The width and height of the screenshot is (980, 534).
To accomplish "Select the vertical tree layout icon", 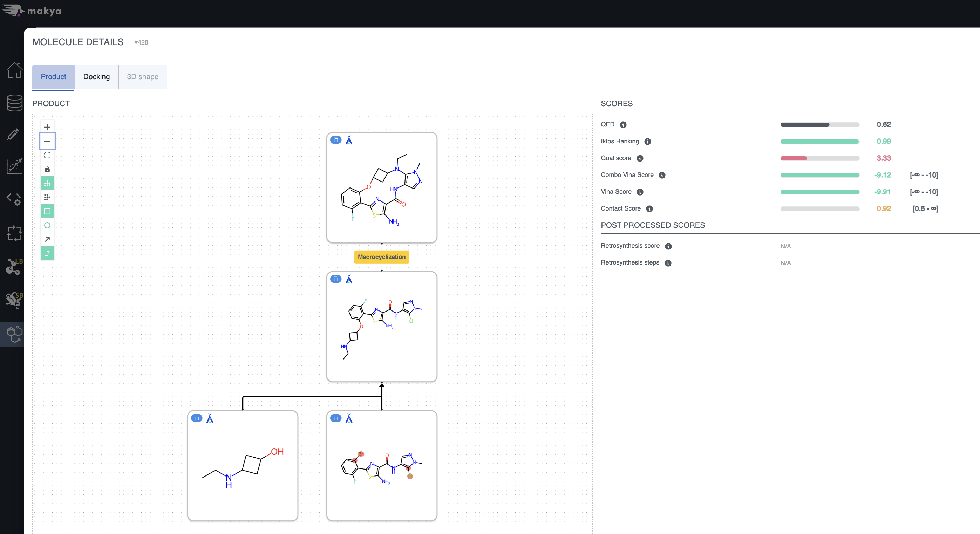I will click(47, 183).
